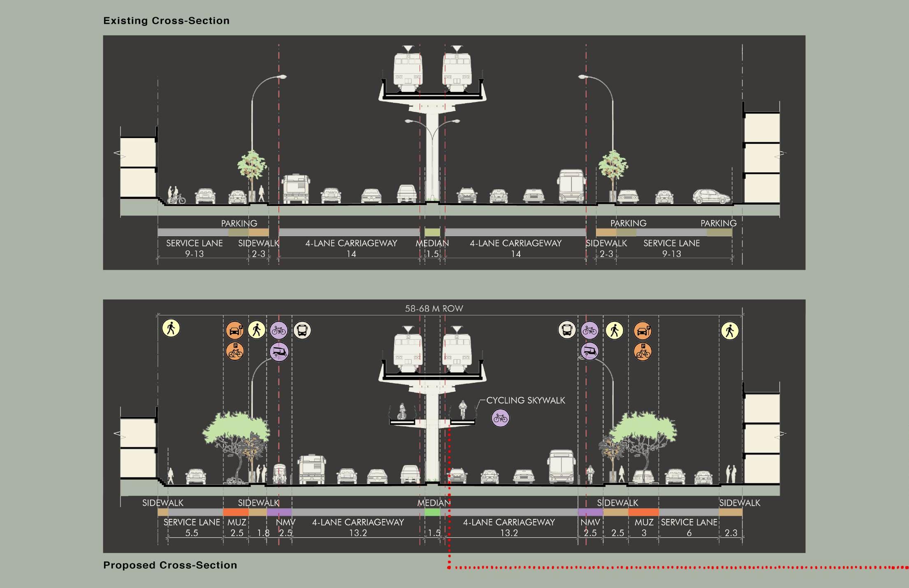
Task: Select the olive median swatch in existing section
Action: point(432,232)
